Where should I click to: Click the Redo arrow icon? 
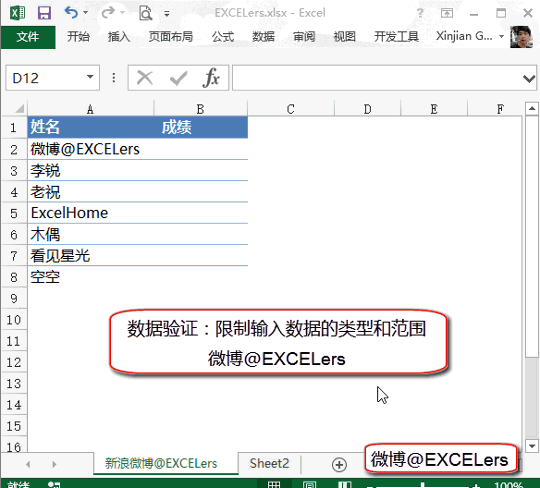coord(108,13)
